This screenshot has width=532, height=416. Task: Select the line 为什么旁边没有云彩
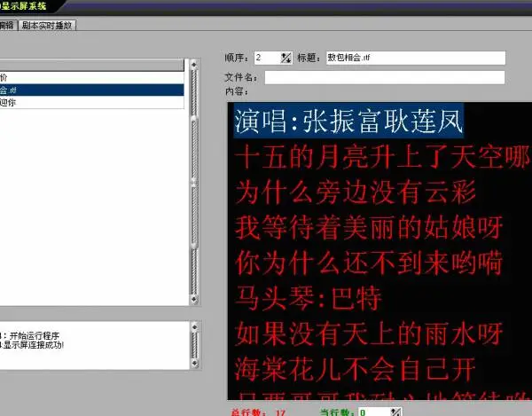pyautogui.click(x=356, y=192)
